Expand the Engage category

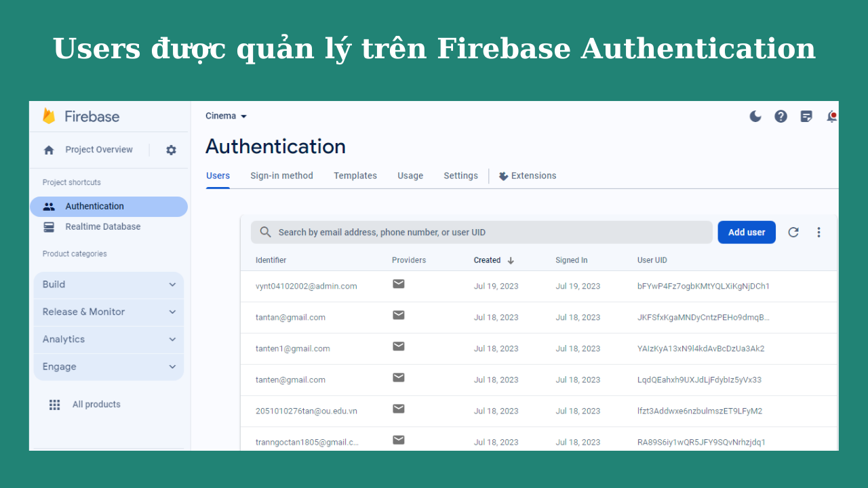tap(108, 367)
